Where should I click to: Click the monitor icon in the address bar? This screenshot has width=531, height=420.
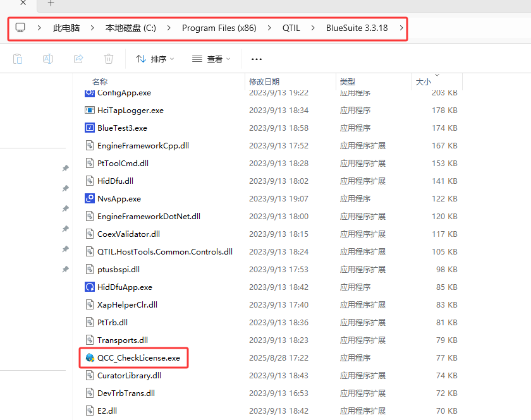[21, 28]
